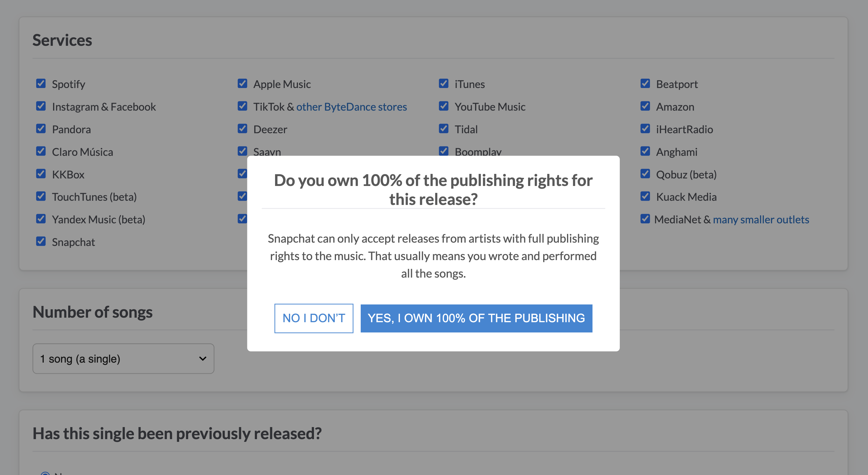Toggle the Apple Music checkbox
This screenshot has width=868, height=475.
point(242,83)
